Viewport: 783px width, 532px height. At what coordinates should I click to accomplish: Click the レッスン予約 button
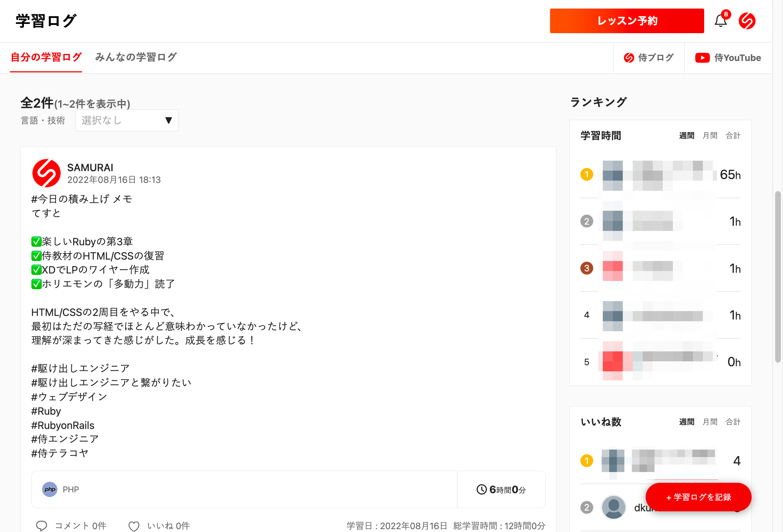tap(627, 21)
